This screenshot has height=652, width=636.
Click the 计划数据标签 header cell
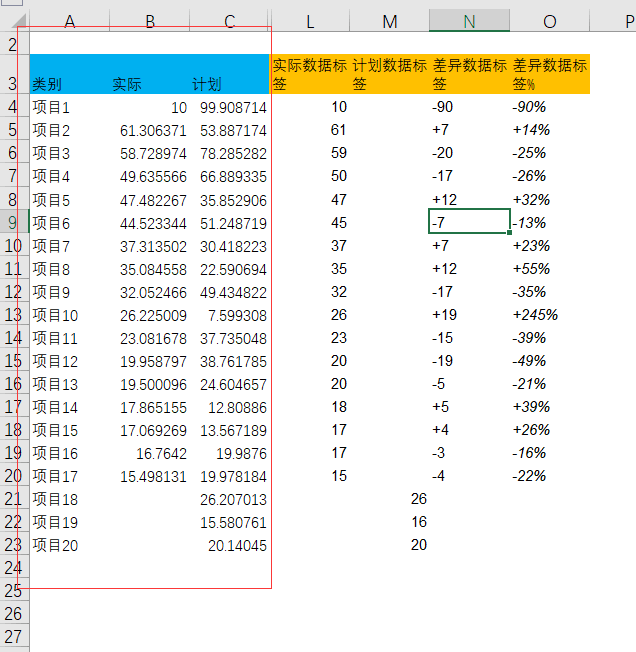389,74
